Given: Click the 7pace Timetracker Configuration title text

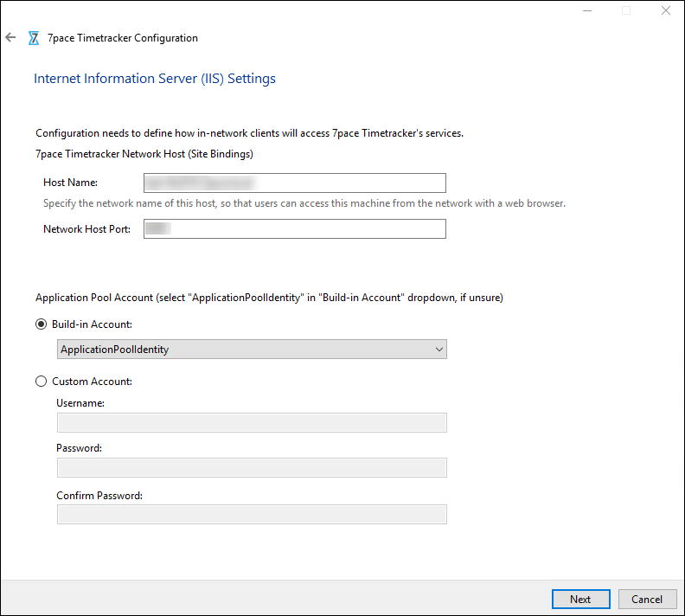Looking at the screenshot, I should 122,38.
